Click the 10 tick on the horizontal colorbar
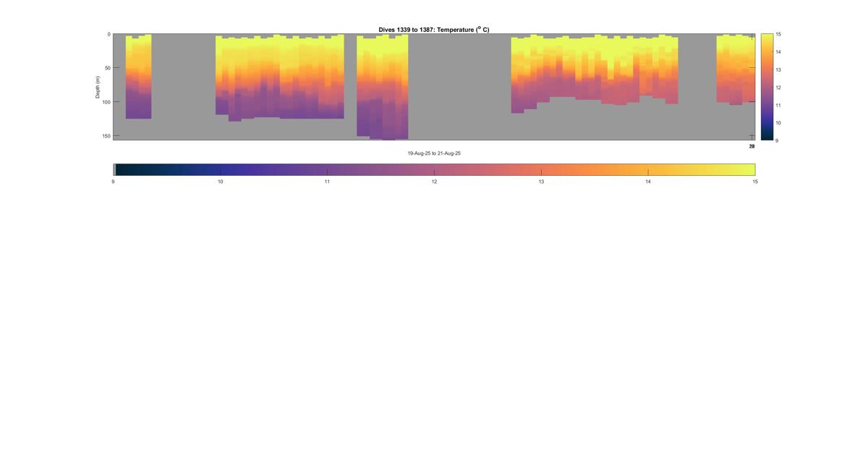Viewport: 868px width, 450px height. [220, 181]
